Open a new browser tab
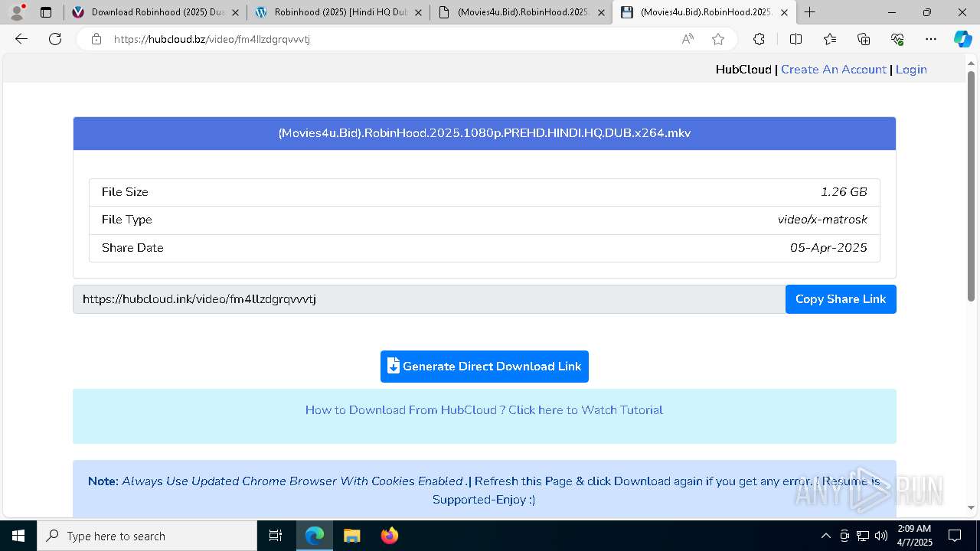This screenshot has height=551, width=980. pos(809,12)
